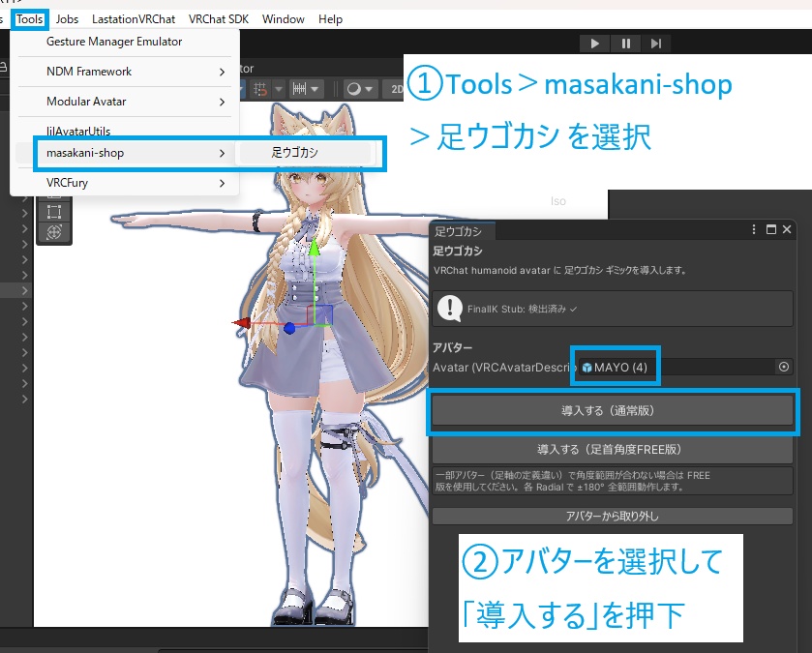Click the green Y-axis gizmo arrow
812x653 pixels.
[x=314, y=248]
